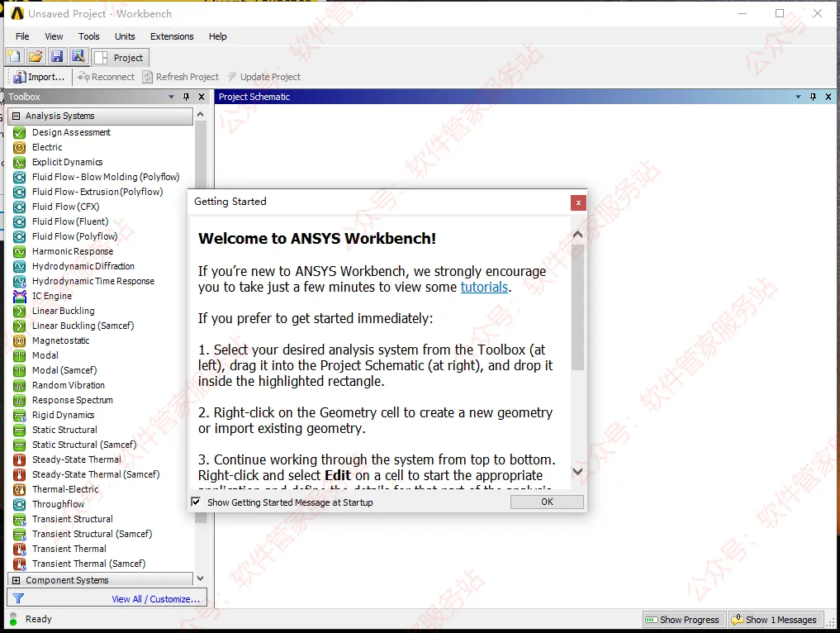Click OK in Getting Started dialog

547,502
